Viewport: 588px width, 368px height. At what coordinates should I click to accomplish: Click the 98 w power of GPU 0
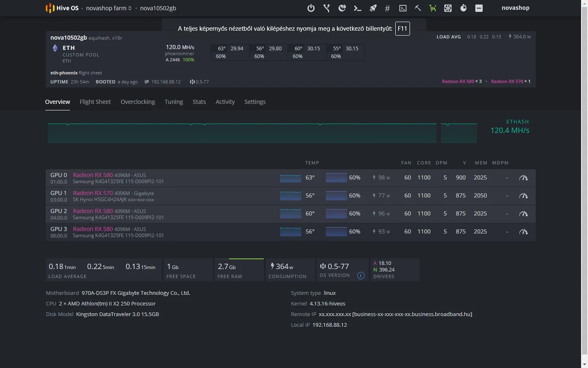click(381, 177)
